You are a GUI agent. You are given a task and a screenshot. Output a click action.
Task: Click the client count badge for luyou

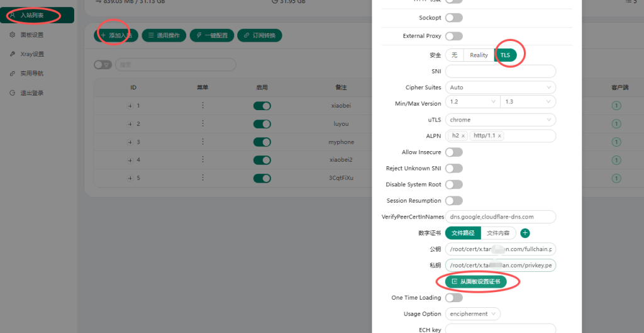click(616, 124)
